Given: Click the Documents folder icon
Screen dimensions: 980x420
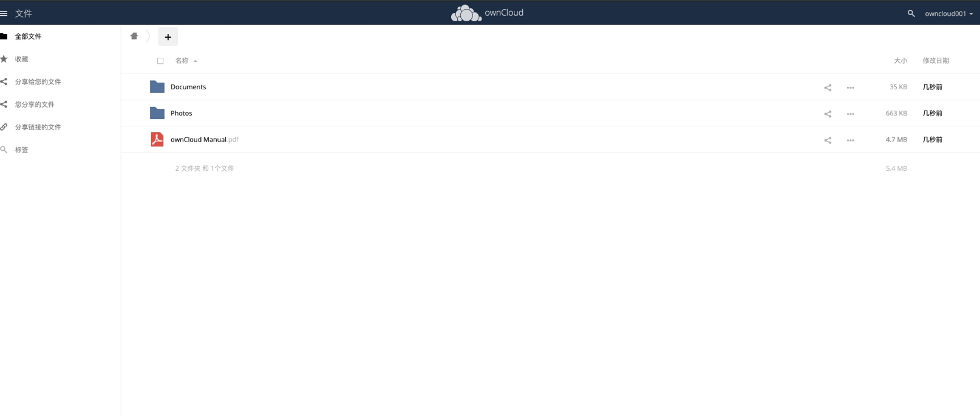Looking at the screenshot, I should (157, 87).
